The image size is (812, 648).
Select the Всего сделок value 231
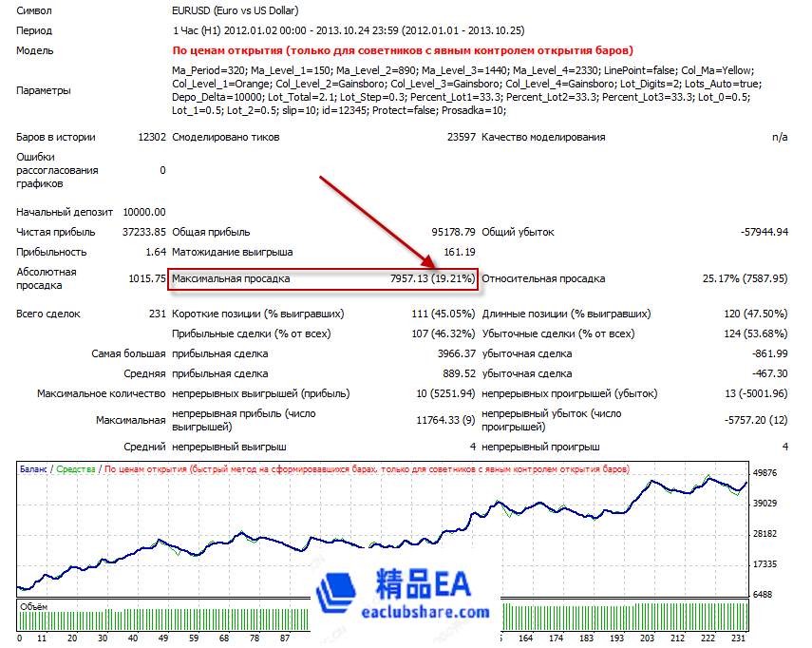coord(156,314)
